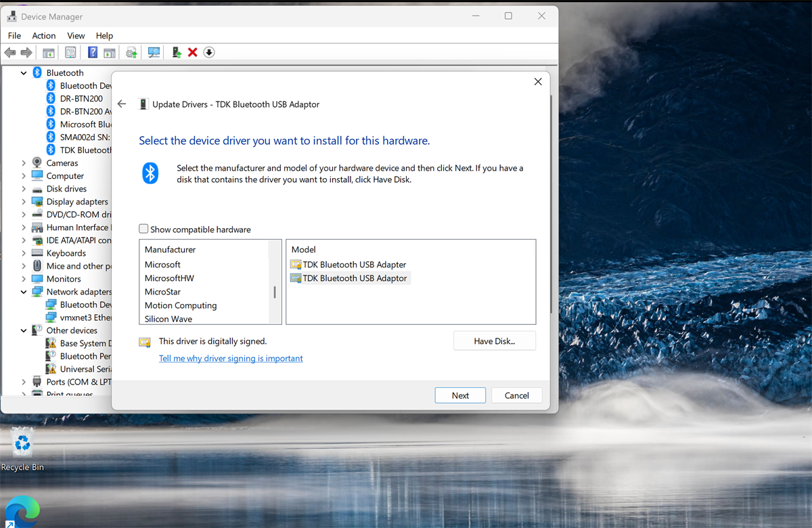Click the Microsoft Edge desktop icon
Viewport: 812px width, 528px height.
click(x=22, y=512)
